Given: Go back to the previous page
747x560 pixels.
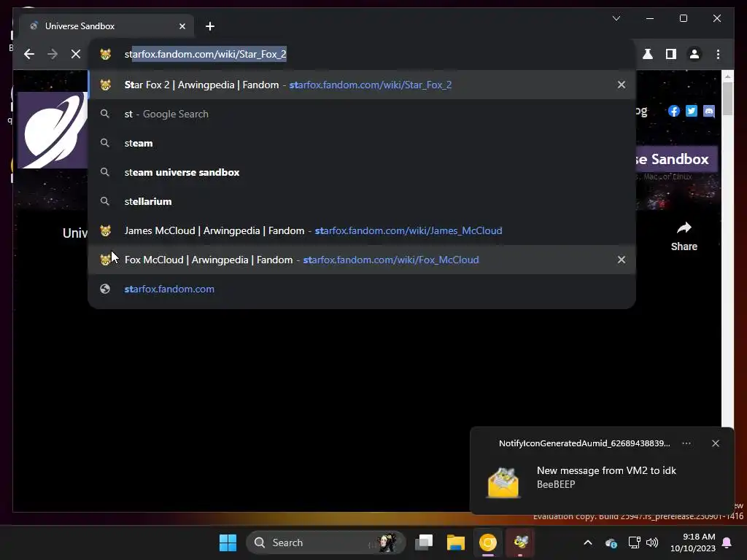Looking at the screenshot, I should click(x=29, y=54).
